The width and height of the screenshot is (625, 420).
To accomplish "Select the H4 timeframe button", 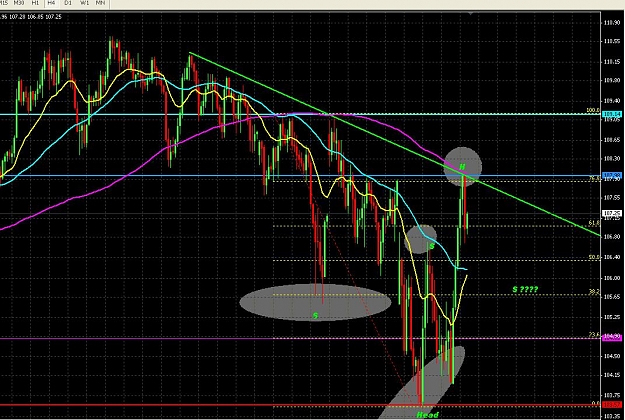I will tap(51, 3).
